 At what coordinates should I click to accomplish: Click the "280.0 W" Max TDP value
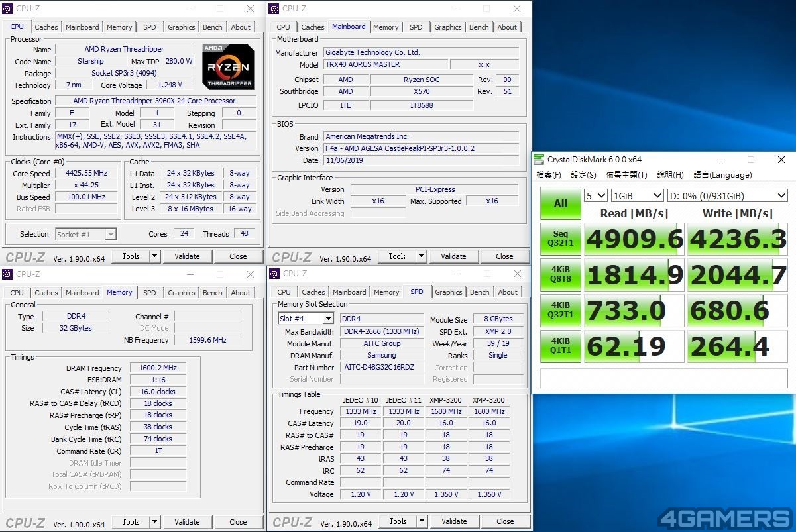tap(179, 61)
